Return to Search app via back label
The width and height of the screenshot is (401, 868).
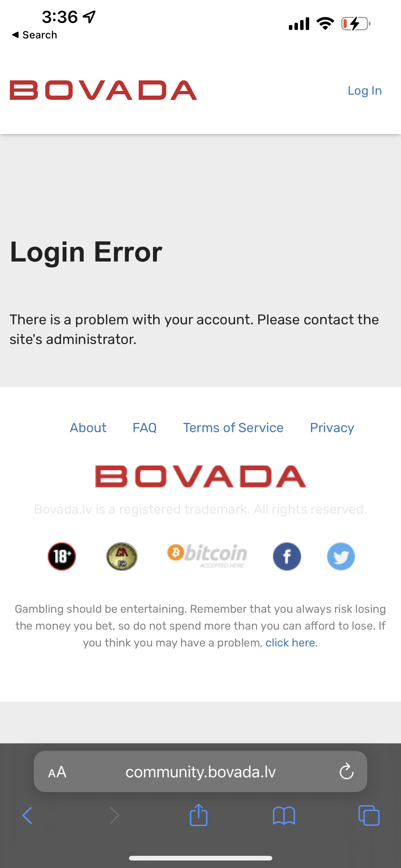click(34, 35)
